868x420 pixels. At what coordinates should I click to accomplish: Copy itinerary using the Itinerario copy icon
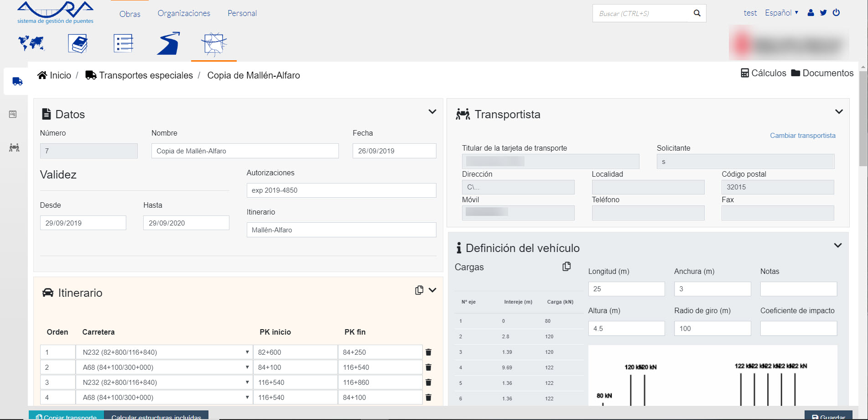[419, 290]
